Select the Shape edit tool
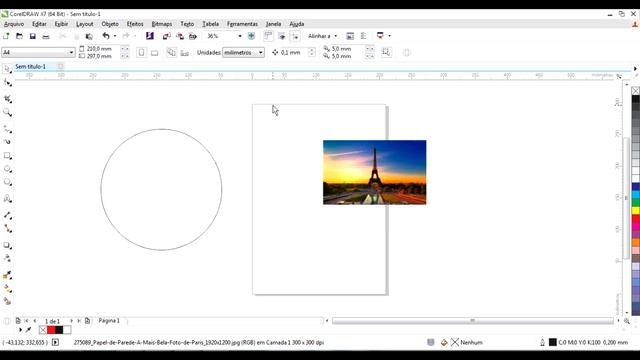 [x=7, y=83]
